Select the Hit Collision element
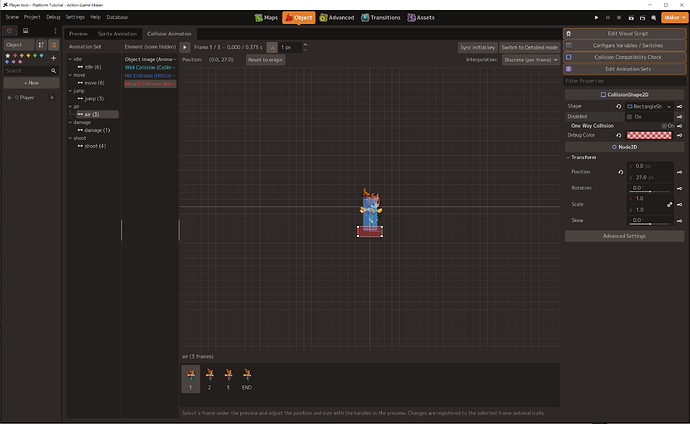Screen dimensions: 690x424 (150, 76)
